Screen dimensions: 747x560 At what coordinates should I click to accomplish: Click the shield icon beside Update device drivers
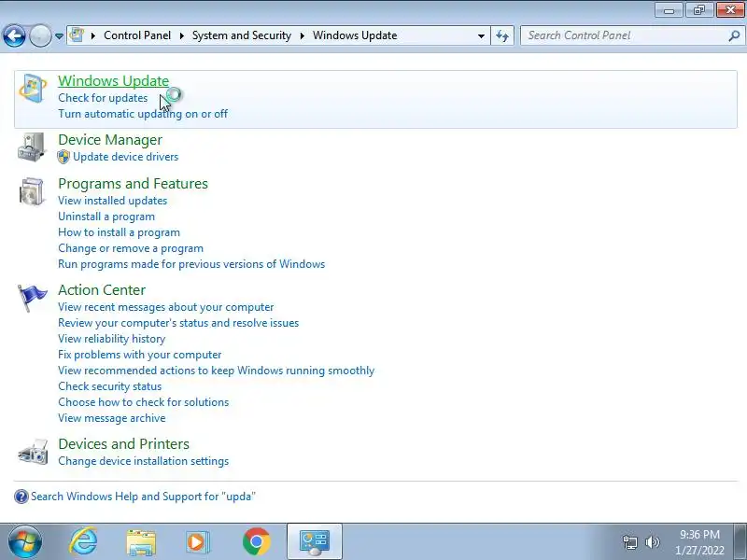click(63, 157)
